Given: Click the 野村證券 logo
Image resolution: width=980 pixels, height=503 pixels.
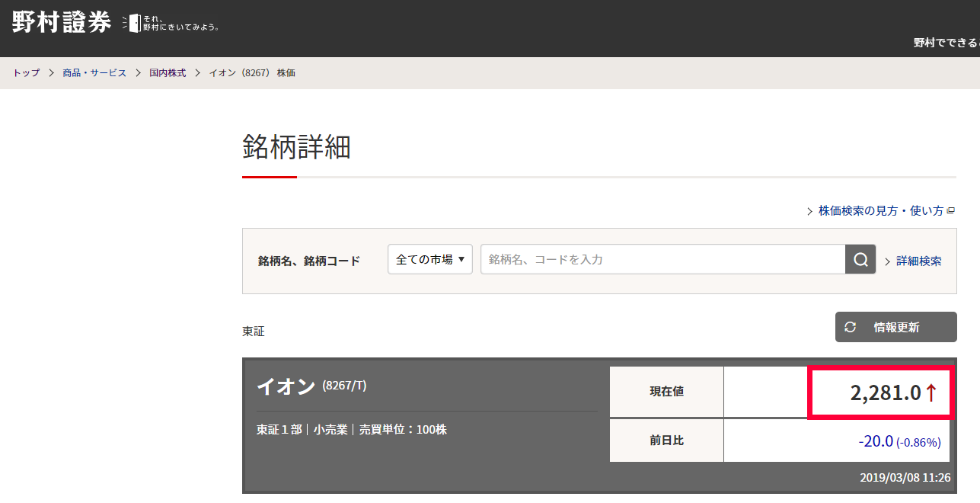Looking at the screenshot, I should [x=62, y=22].
